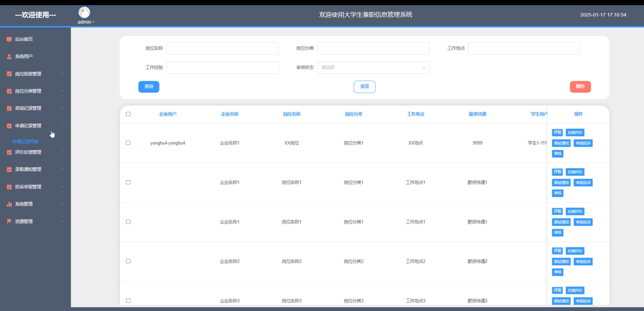Open 详情 for the 企业名称3 row
This screenshot has height=311, width=644.
pyautogui.click(x=557, y=290)
